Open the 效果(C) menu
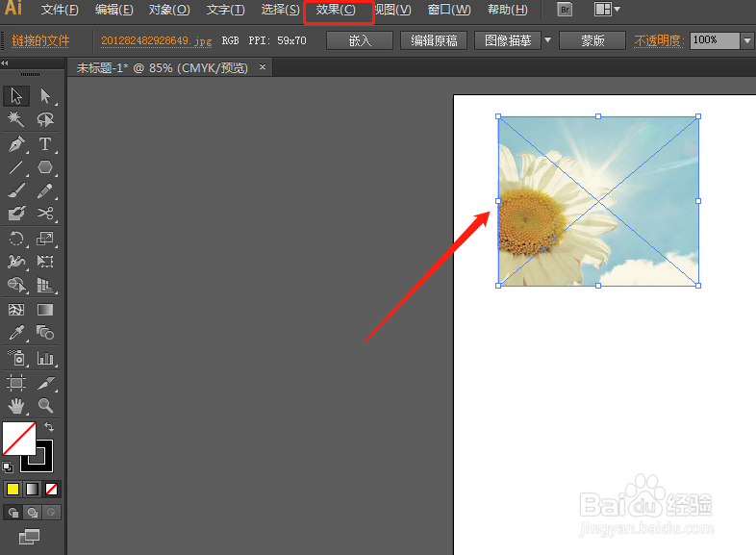 (x=336, y=10)
